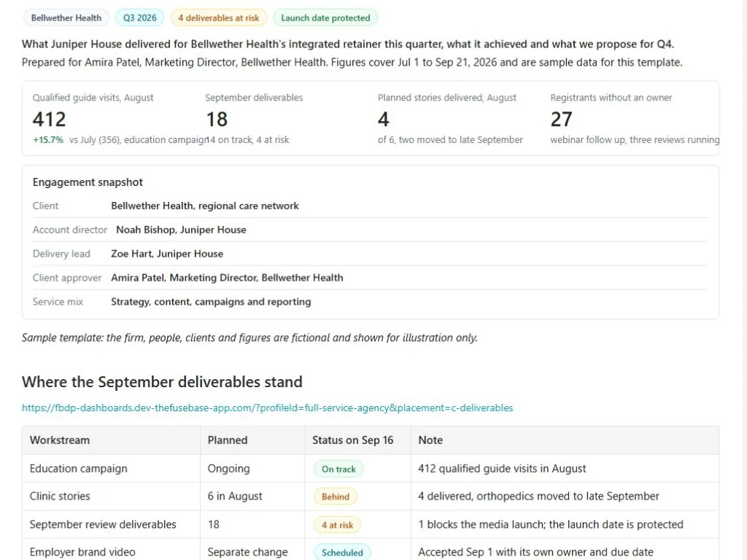Select the Q3 2026 badge
This screenshot has width=747, height=560.
(x=139, y=18)
